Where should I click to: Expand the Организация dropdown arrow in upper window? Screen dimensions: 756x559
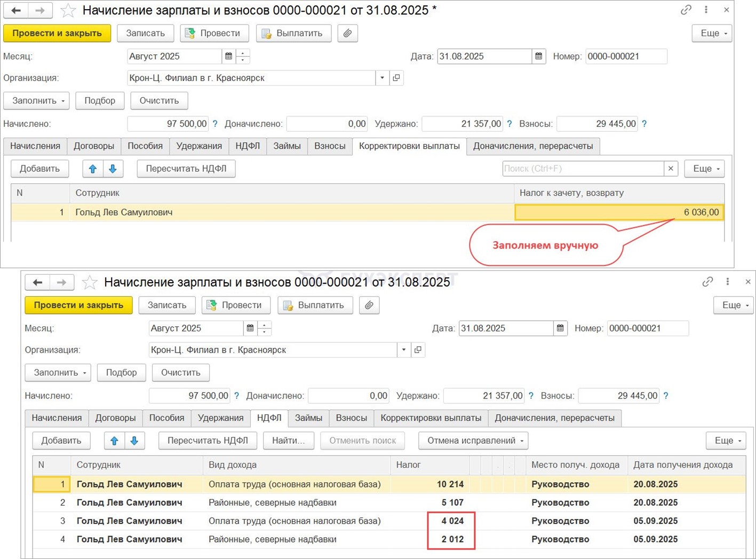coord(382,78)
